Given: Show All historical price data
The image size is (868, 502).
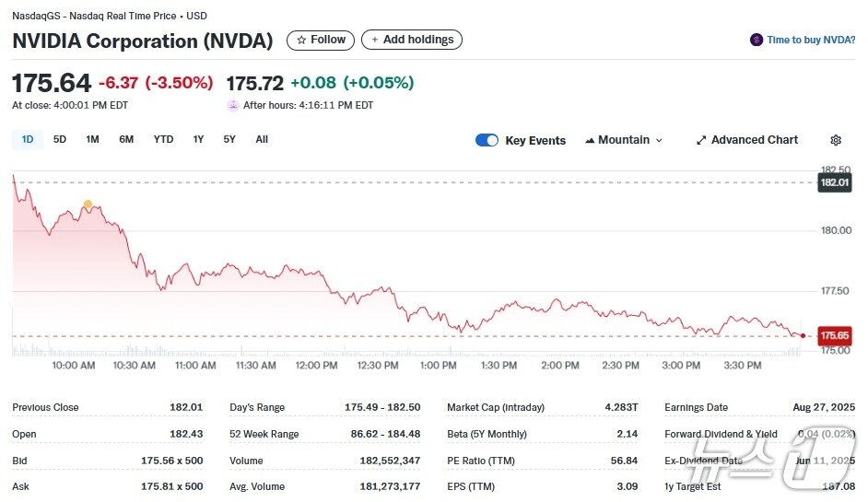Looking at the screenshot, I should pyautogui.click(x=262, y=139).
